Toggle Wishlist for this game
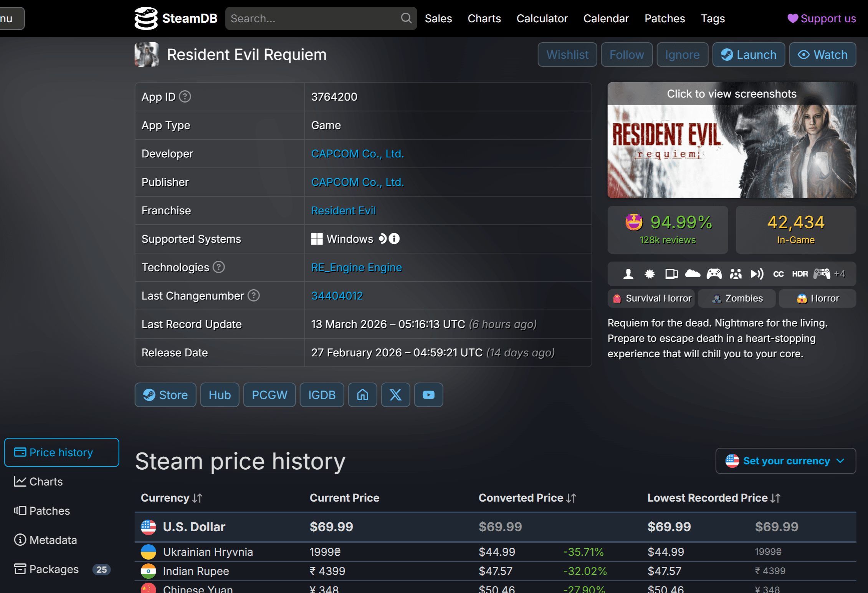868x593 pixels. point(567,55)
